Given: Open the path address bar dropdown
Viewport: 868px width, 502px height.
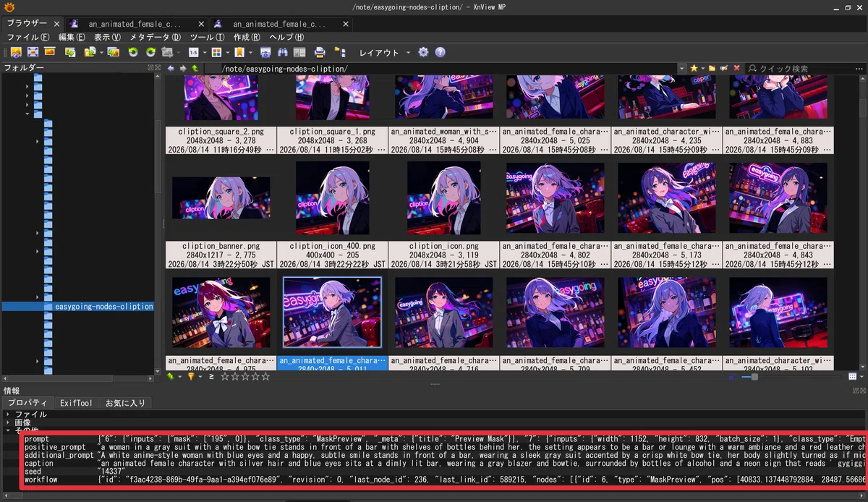Looking at the screenshot, I should point(682,68).
